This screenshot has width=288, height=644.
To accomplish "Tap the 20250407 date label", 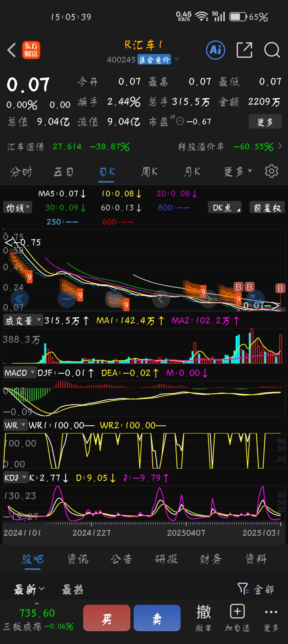I will point(186,533).
